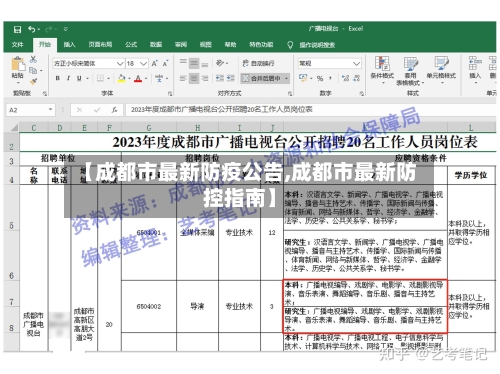The image size is (500, 374).
Task: Click the lightbulb Tell Me icon
Action: tap(290, 45)
